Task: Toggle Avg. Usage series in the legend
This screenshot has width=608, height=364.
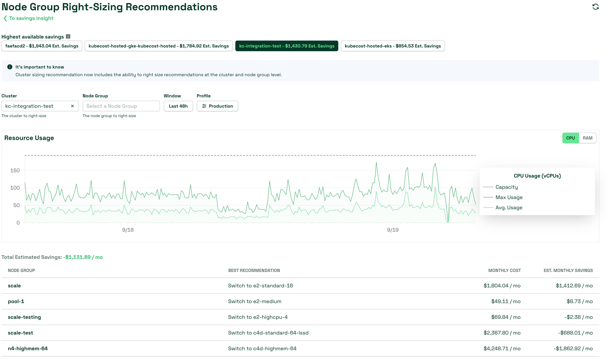Action: click(x=509, y=208)
